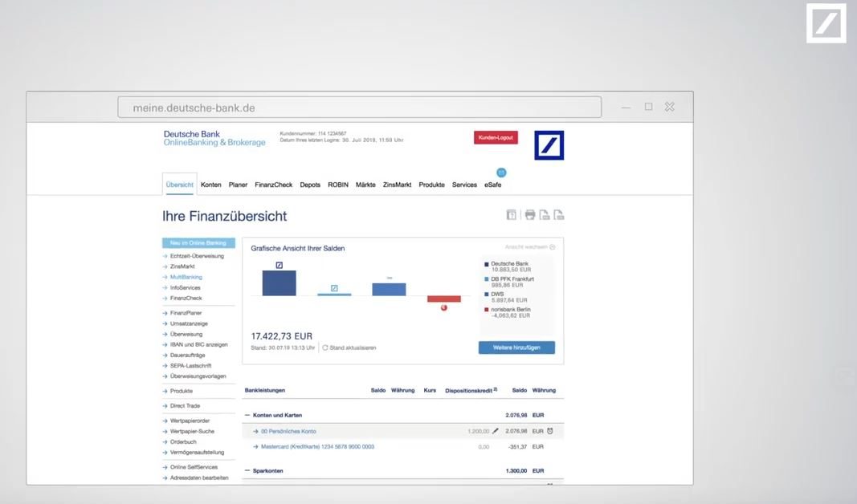
Task: Open the InfoServices sidebar link
Action: tap(186, 288)
